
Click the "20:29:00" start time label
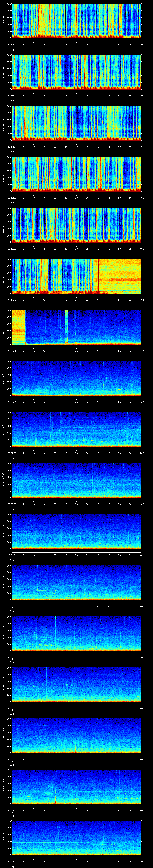coord(12,810)
